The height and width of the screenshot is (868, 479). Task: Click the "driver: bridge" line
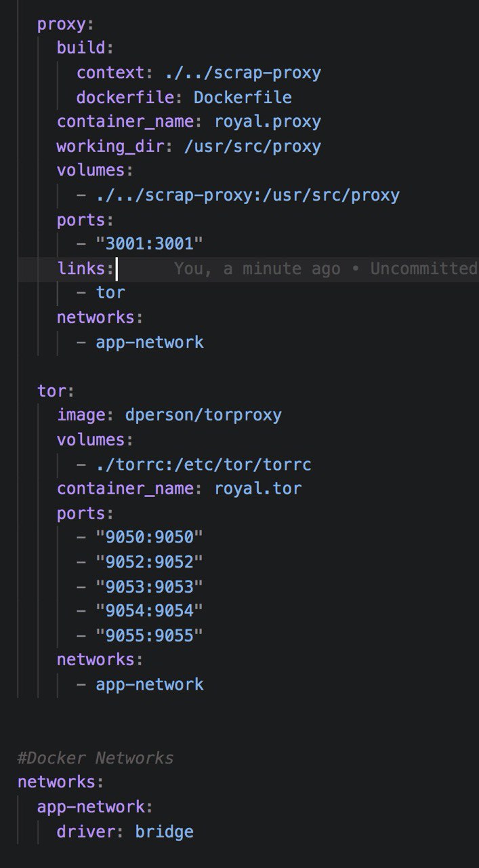coord(125,831)
